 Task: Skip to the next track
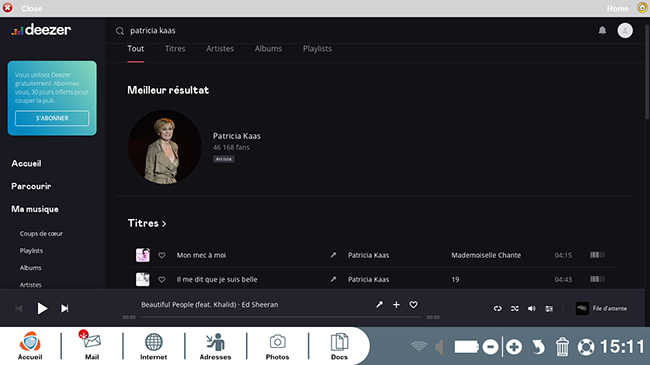(65, 308)
